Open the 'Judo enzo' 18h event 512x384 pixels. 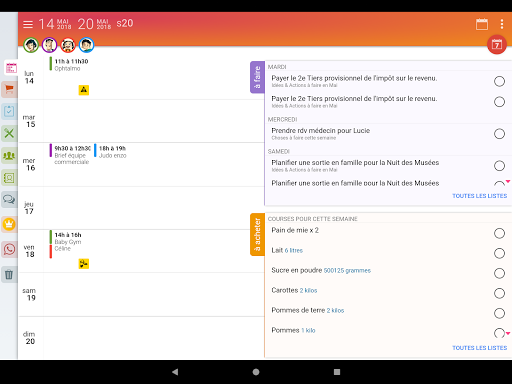click(111, 151)
